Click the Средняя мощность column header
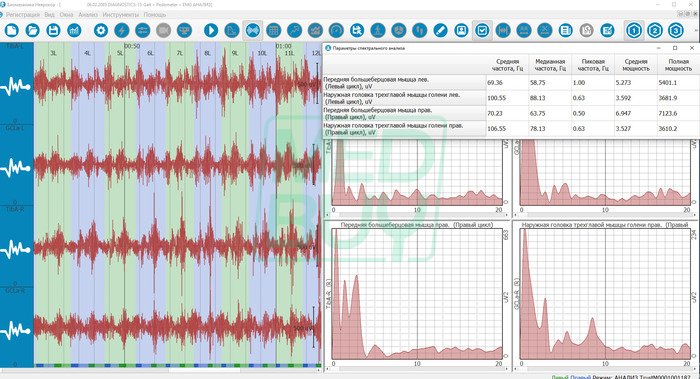 coord(636,65)
